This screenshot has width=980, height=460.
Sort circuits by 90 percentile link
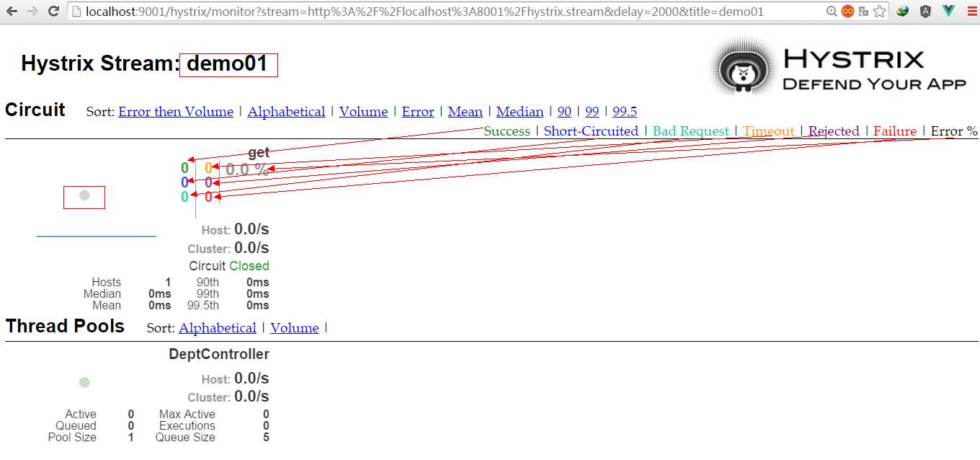pyautogui.click(x=564, y=112)
